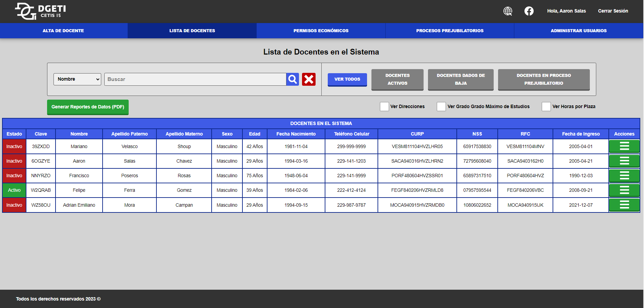Open actions menu for Aaron Salas
Screen dimensions: 644x308
[x=624, y=161]
